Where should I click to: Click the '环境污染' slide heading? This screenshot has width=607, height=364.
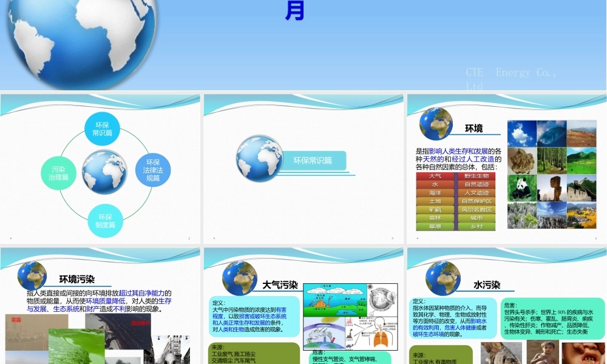coord(76,279)
